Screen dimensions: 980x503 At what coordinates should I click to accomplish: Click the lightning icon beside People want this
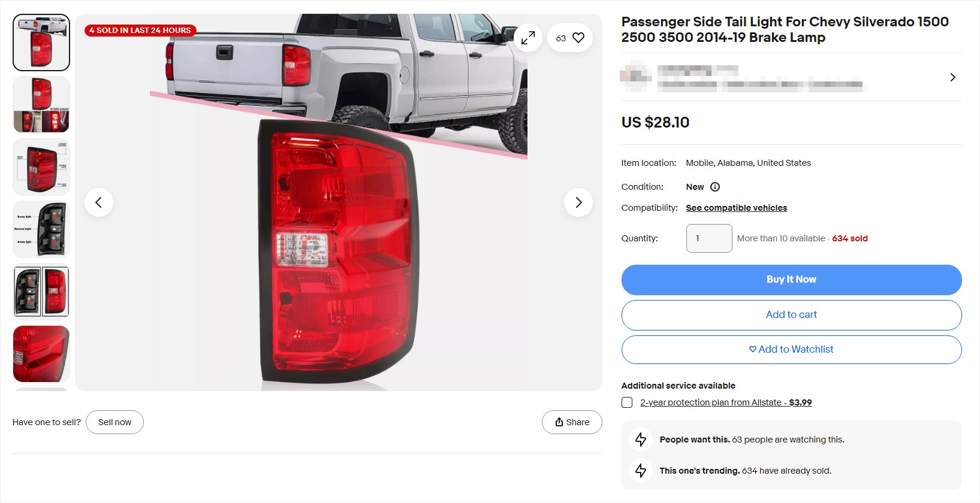(x=640, y=439)
